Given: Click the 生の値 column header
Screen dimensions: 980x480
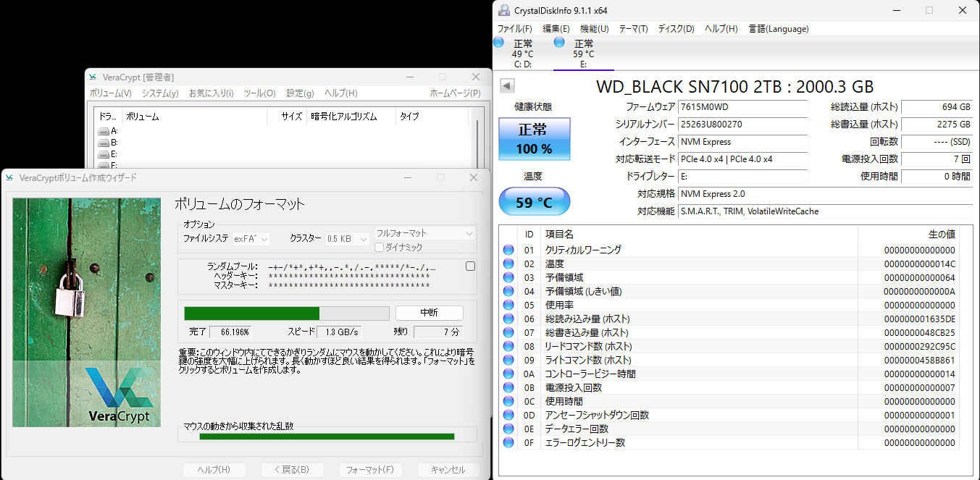Looking at the screenshot, I should [x=942, y=234].
